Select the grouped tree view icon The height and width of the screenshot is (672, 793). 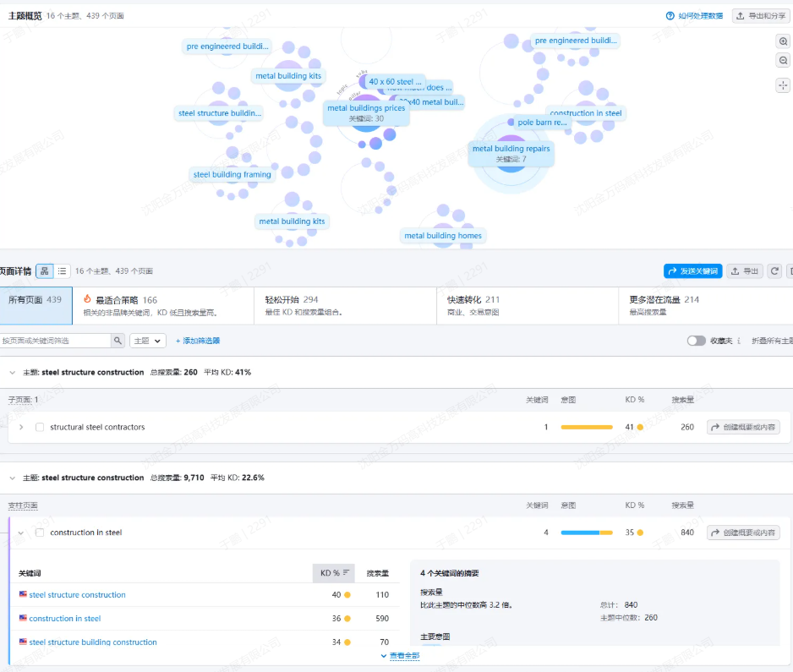tap(45, 271)
